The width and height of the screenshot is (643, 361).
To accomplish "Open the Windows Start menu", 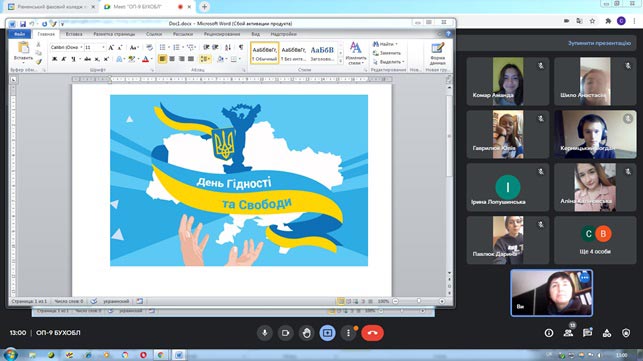I will click(10, 354).
